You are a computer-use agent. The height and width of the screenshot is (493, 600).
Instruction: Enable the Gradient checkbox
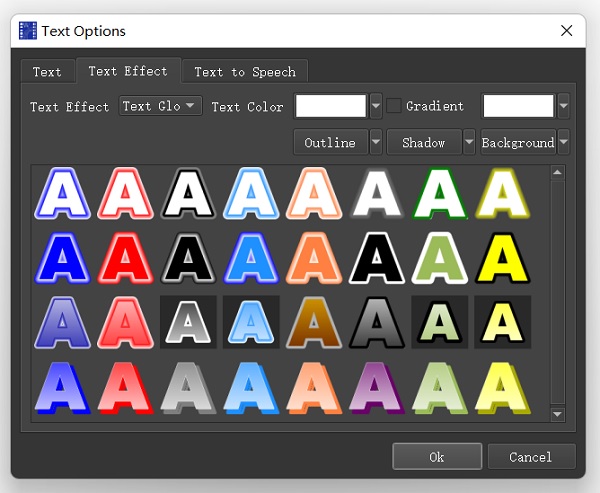393,106
